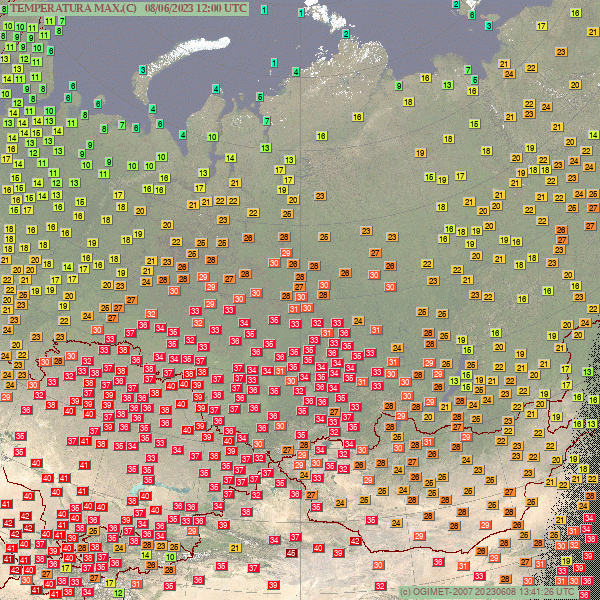Click the dark red 45 temperature marker
The width and height of the screenshot is (600, 600).
pyautogui.click(x=292, y=553)
